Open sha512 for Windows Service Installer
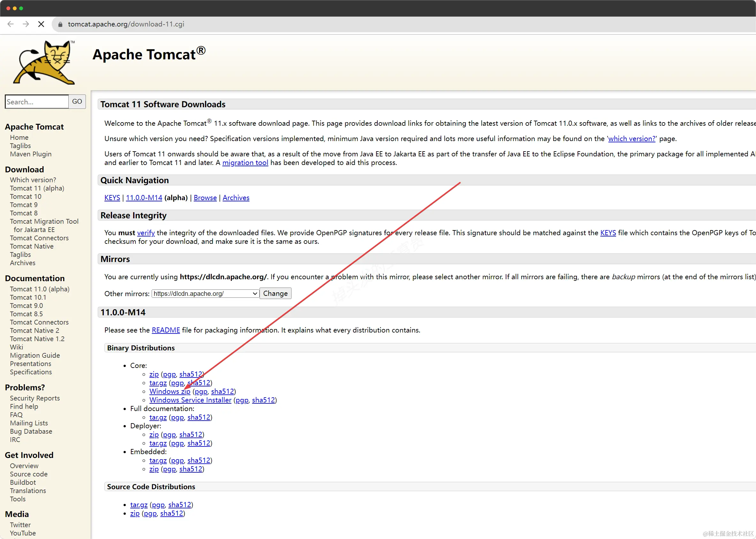 click(x=264, y=400)
